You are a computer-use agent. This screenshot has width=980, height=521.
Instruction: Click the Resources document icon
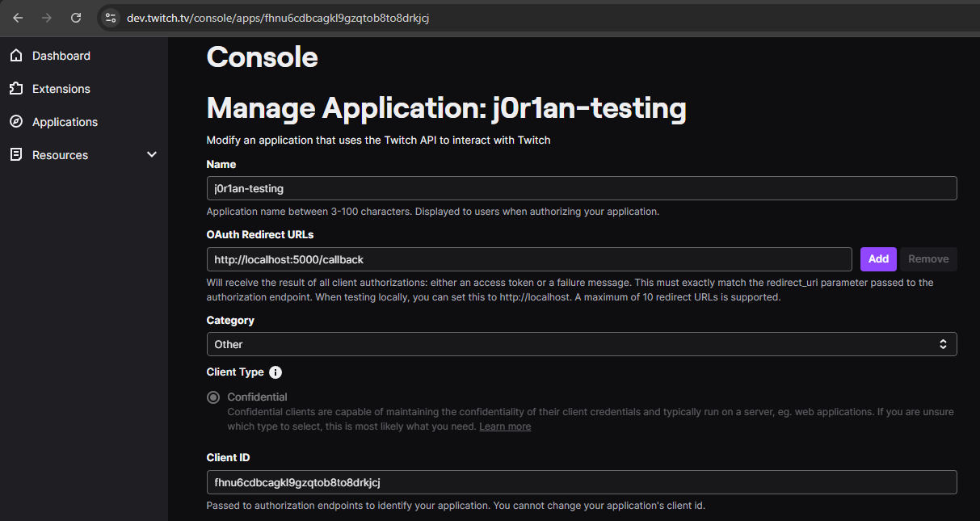(16, 155)
